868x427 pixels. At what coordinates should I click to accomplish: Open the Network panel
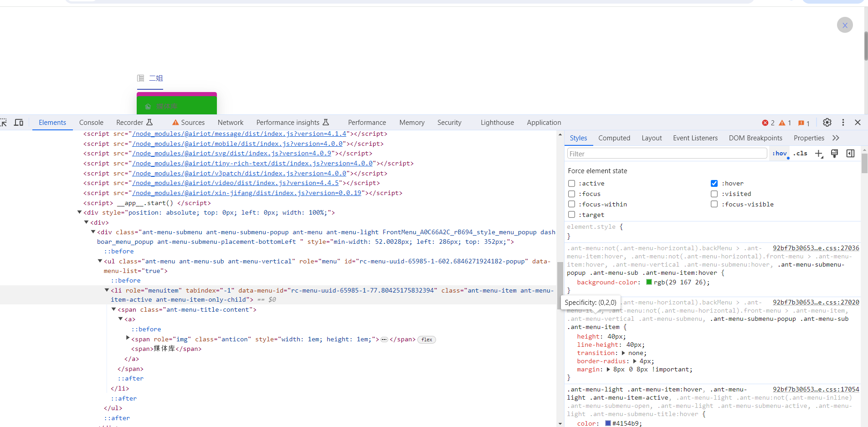tap(231, 123)
